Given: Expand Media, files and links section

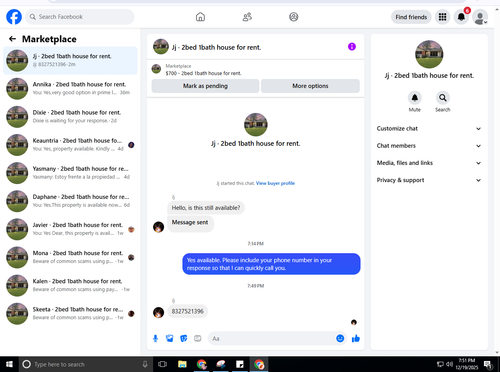Looking at the screenshot, I should coord(429,163).
